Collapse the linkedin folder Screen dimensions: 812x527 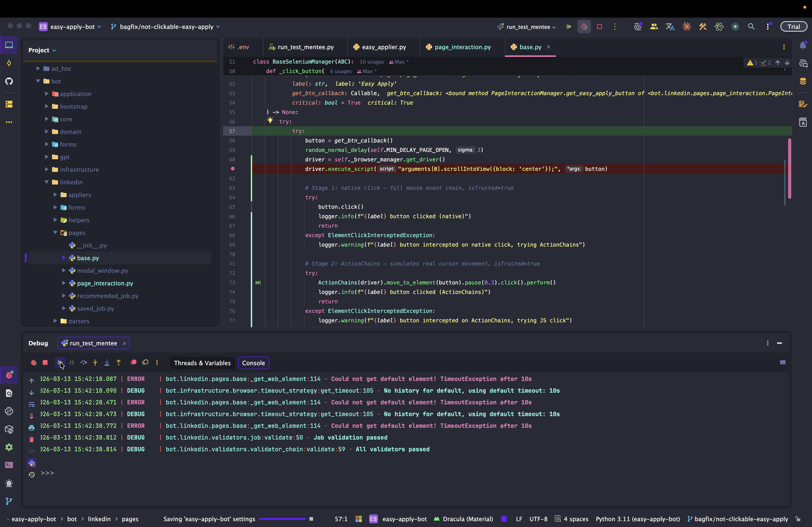[47, 182]
